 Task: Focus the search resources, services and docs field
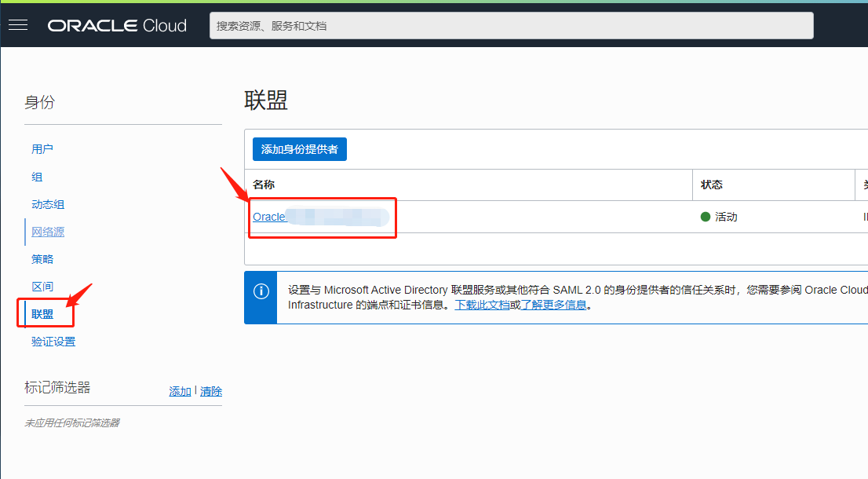[x=512, y=25]
